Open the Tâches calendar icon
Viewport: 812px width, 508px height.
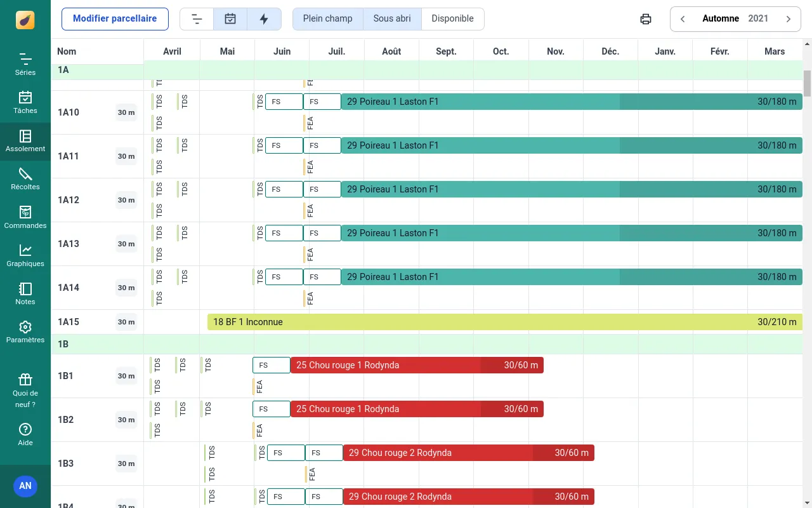point(25,102)
